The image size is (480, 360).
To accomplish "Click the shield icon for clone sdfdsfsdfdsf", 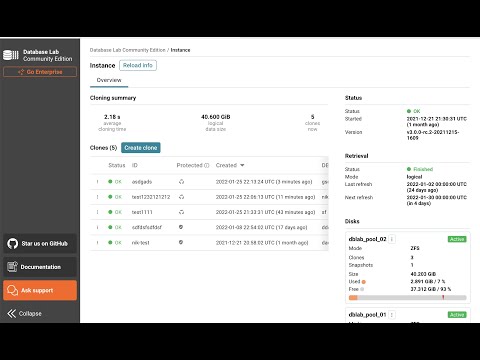I will coord(181,227).
